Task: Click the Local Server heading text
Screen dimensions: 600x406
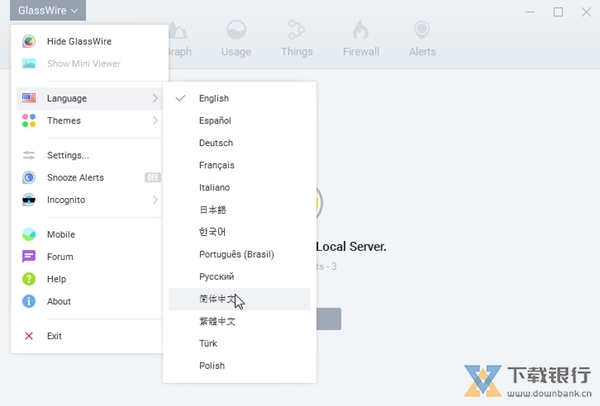Action: 351,246
